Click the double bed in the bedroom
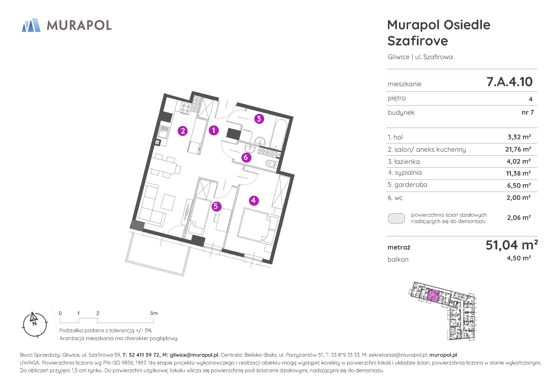The image size is (555, 392). coord(258,225)
